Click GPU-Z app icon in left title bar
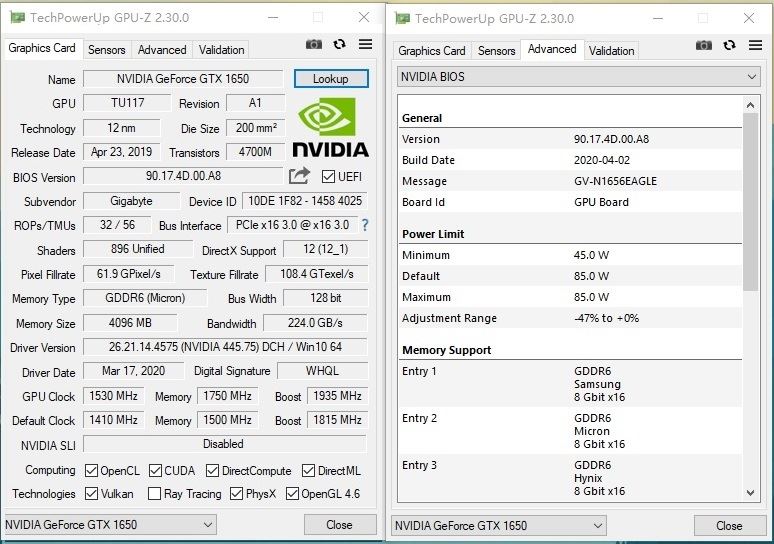The height and width of the screenshot is (544, 774). pyautogui.click(x=17, y=18)
